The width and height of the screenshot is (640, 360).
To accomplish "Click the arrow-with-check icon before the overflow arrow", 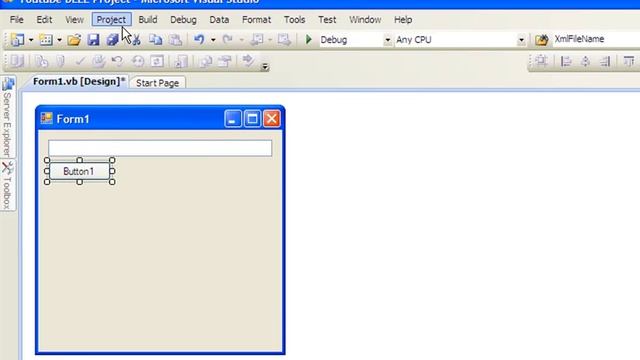I will pyautogui.click(x=248, y=60).
